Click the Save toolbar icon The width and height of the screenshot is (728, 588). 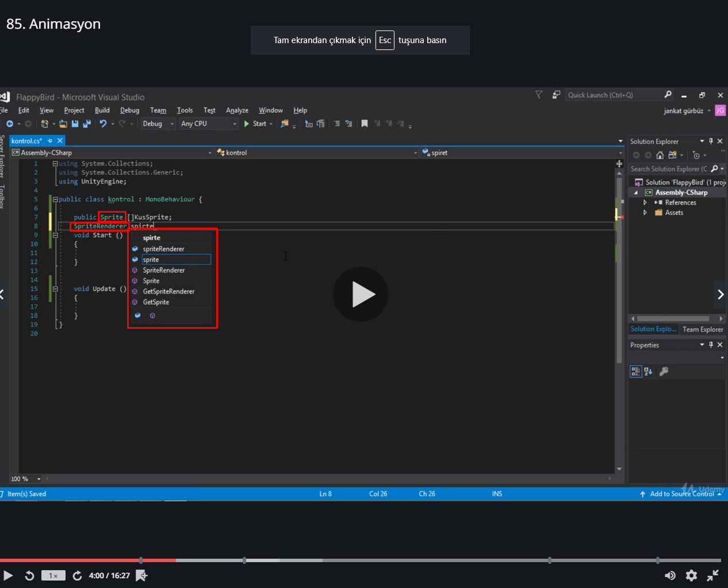point(75,124)
